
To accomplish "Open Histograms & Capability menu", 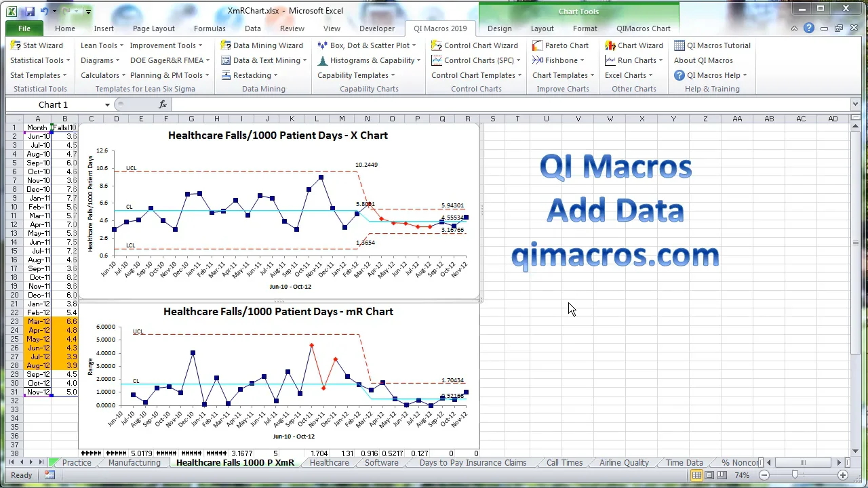I will 369,60.
